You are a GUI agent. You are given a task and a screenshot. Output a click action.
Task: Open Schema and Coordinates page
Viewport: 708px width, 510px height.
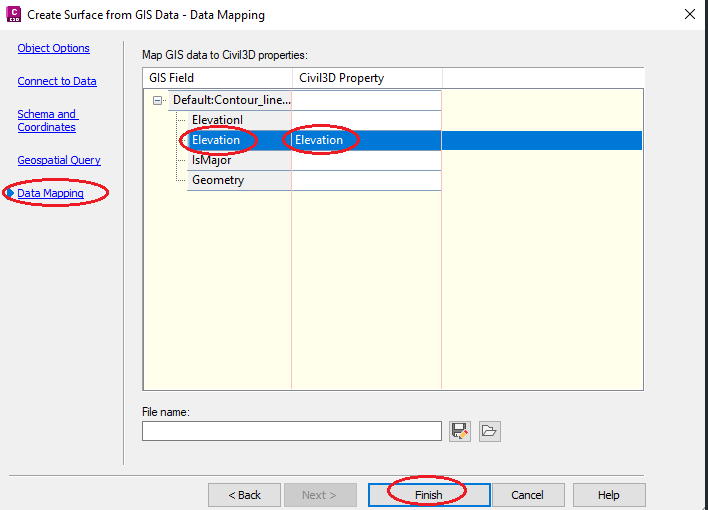[x=47, y=120]
